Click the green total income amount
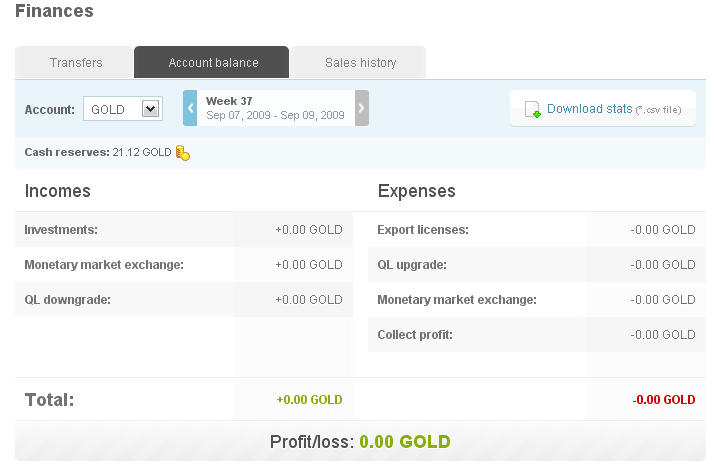This screenshot has width=714, height=476. click(309, 400)
